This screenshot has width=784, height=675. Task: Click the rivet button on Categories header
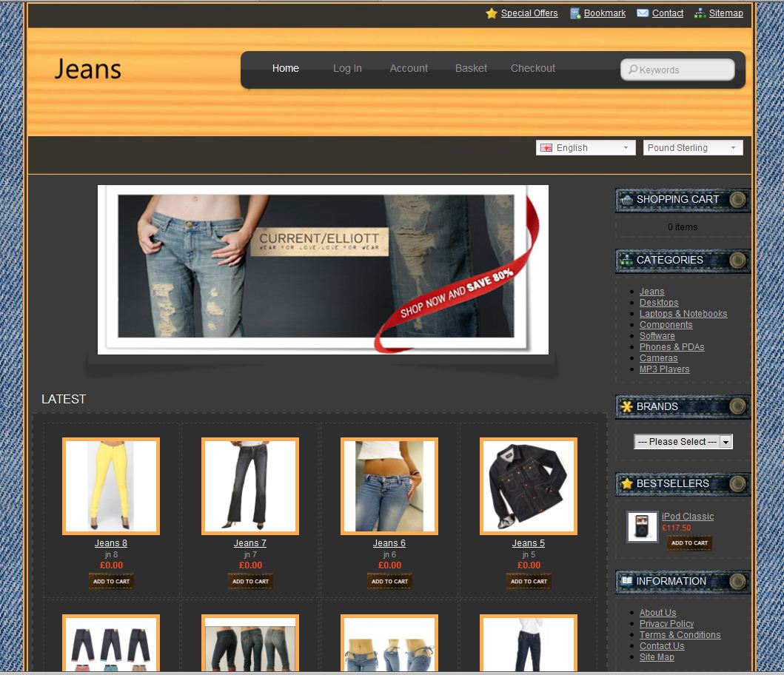[x=737, y=260]
